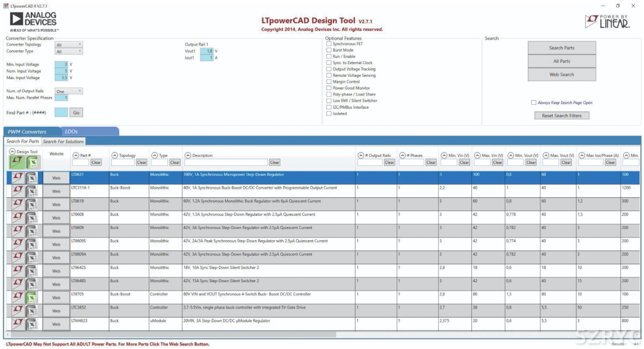Image resolution: width=644 pixels, height=349 pixels.
Task: Check the Power Good Monitor option
Action: click(x=329, y=88)
